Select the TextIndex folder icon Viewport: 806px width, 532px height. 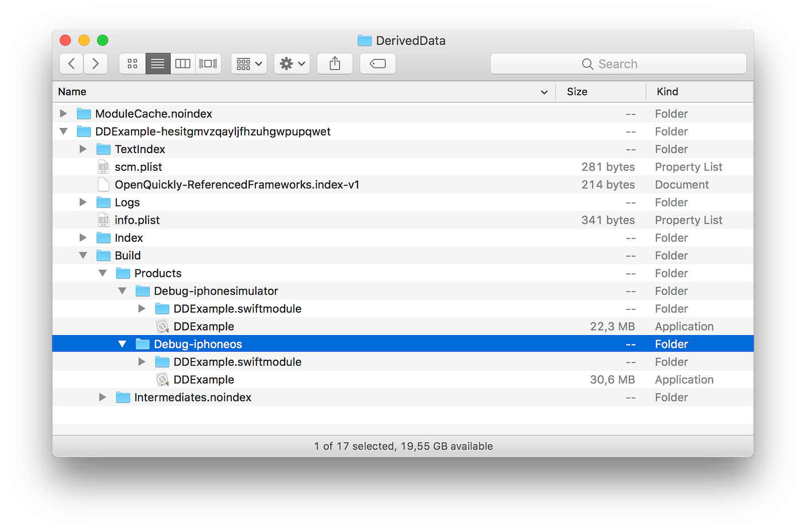(103, 149)
